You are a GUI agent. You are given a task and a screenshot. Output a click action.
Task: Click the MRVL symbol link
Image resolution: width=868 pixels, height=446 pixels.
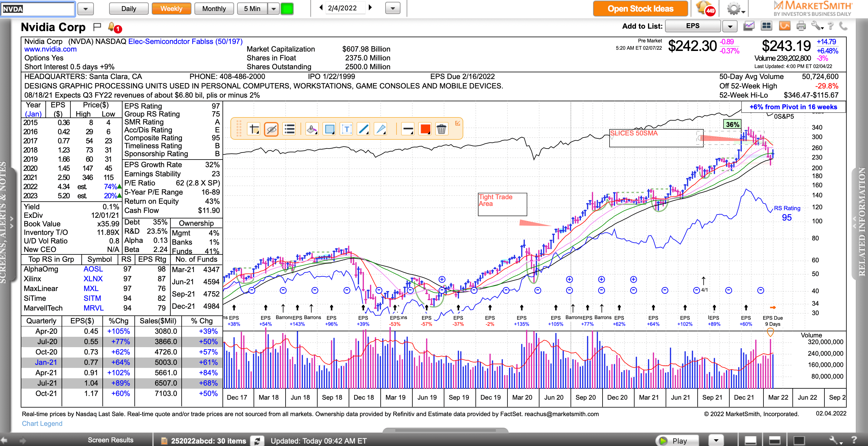[x=94, y=308]
